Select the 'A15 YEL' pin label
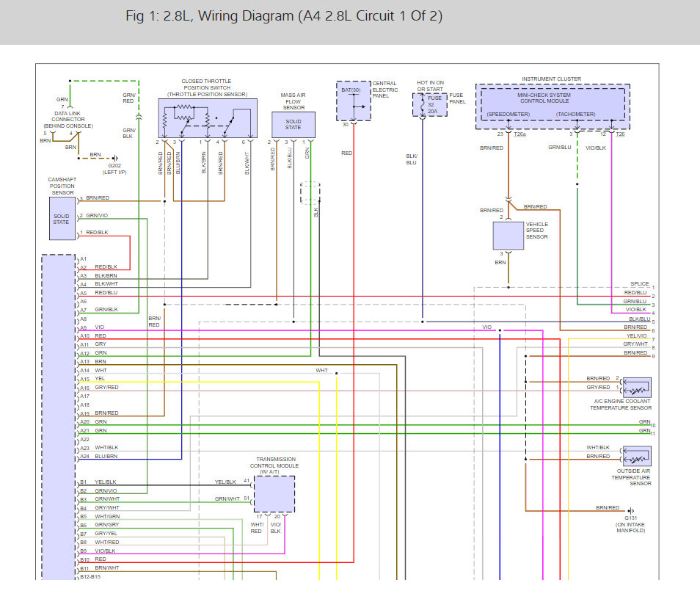 click(x=93, y=379)
